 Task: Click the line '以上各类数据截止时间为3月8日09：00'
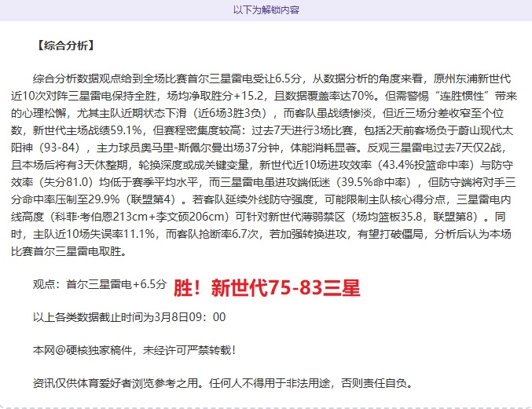point(130,317)
